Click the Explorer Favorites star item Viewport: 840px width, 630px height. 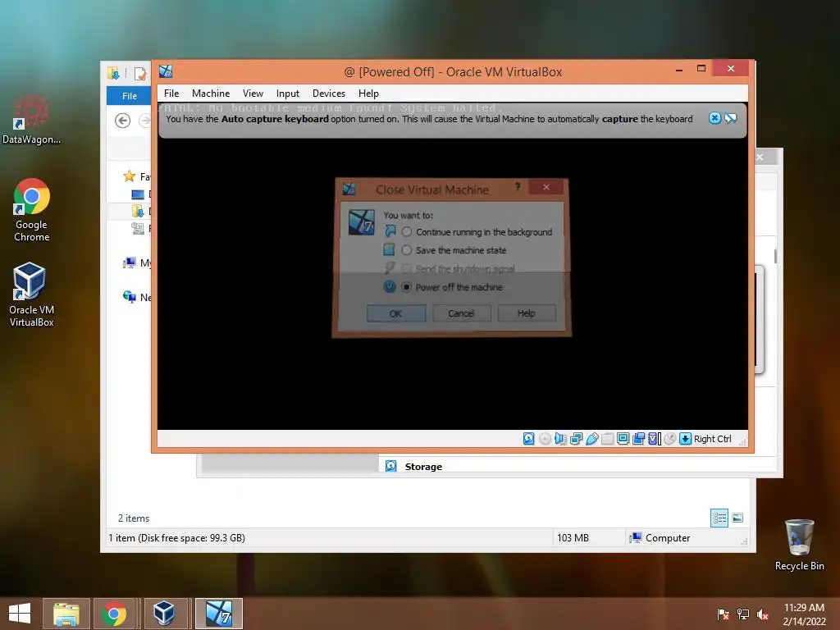[137, 176]
